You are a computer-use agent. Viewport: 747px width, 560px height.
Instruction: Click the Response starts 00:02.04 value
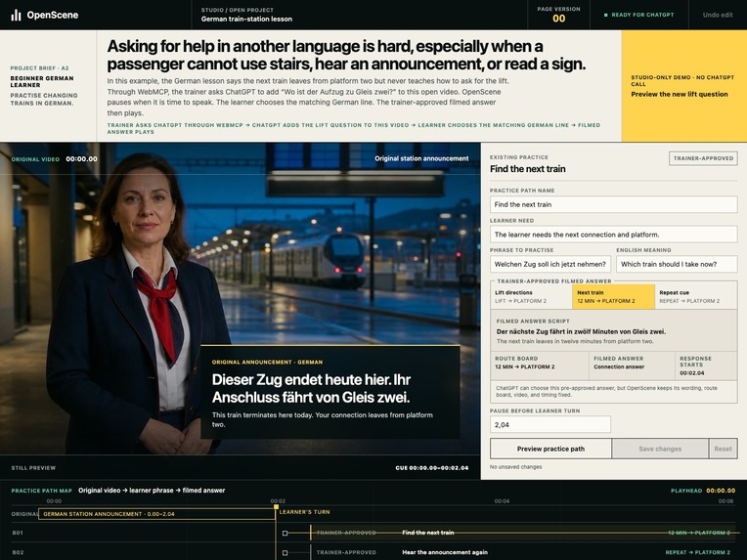(691, 373)
